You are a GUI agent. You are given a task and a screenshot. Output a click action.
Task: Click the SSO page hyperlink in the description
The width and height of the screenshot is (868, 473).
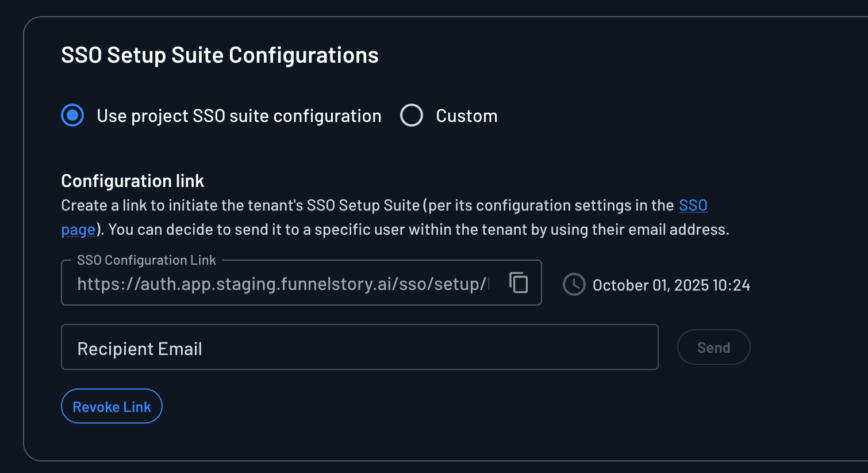click(693, 205)
